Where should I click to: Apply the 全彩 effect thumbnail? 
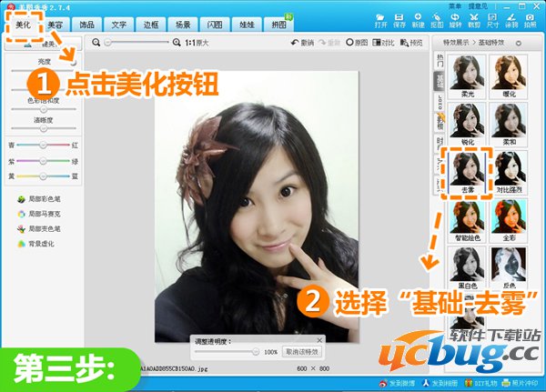pyautogui.click(x=509, y=220)
